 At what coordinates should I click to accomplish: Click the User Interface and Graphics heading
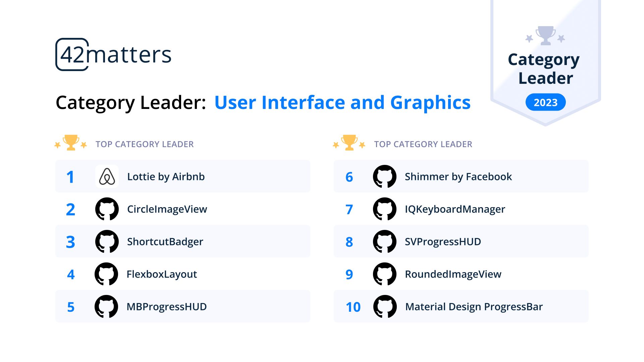pyautogui.click(x=342, y=102)
